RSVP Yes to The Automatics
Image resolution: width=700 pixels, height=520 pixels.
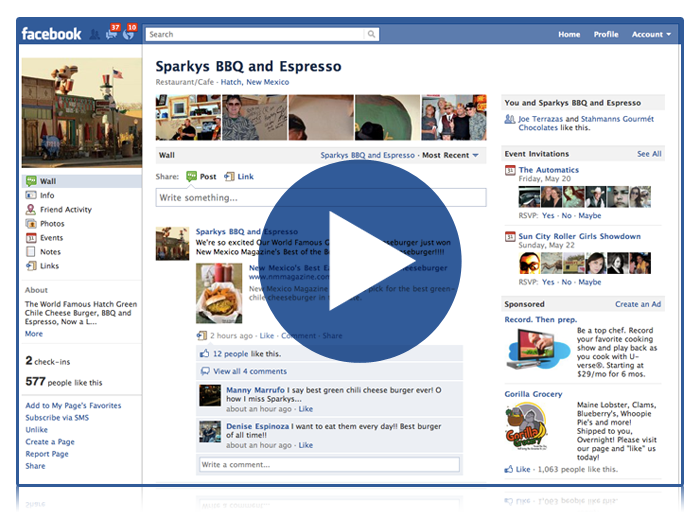point(548,216)
